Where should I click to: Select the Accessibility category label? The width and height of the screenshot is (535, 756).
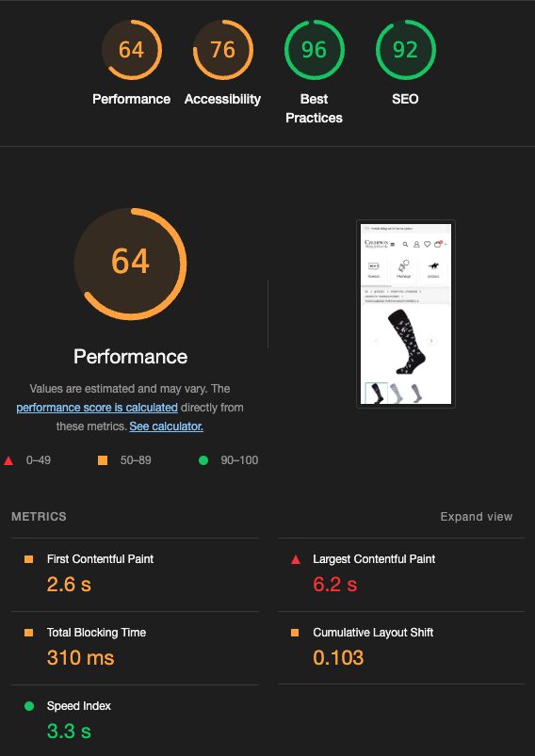coord(222,99)
